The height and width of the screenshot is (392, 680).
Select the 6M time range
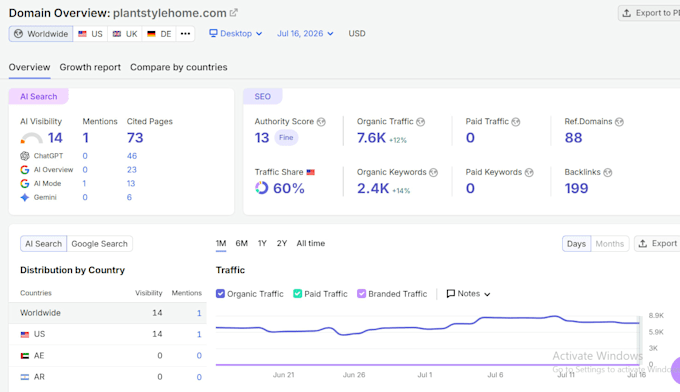tap(242, 243)
